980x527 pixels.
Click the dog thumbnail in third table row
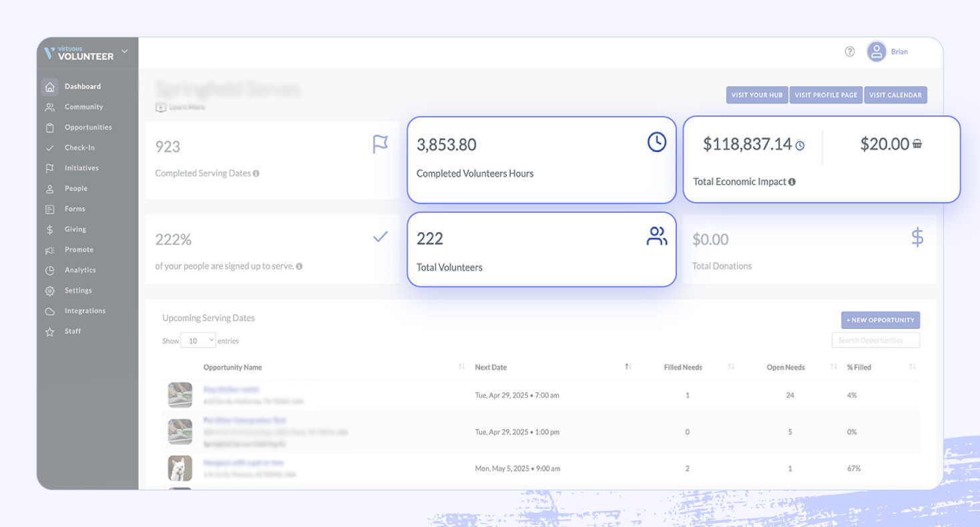coord(180,468)
